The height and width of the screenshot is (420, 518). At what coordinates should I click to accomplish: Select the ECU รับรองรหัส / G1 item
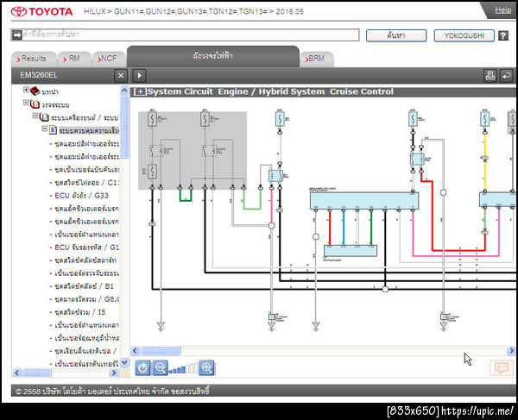click(86, 248)
